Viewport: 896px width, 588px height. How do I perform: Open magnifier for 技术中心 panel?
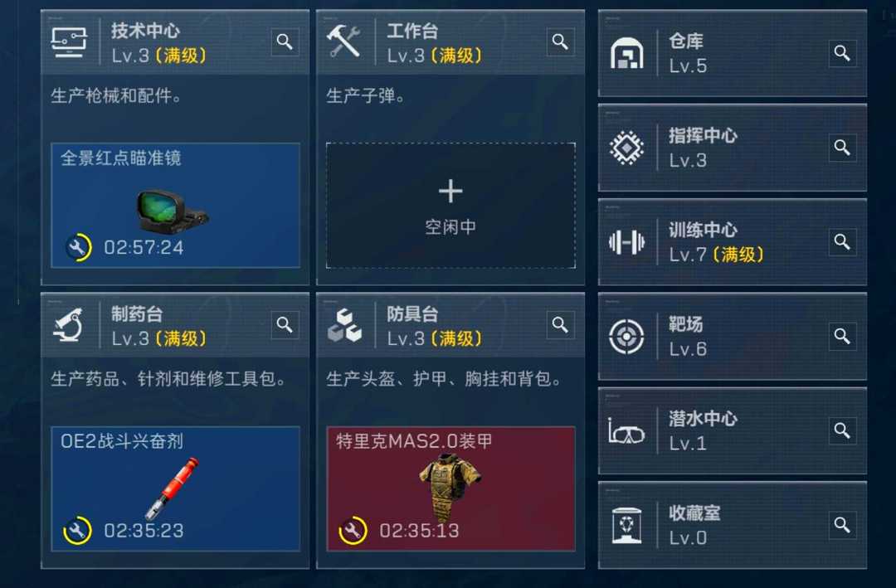(x=285, y=41)
